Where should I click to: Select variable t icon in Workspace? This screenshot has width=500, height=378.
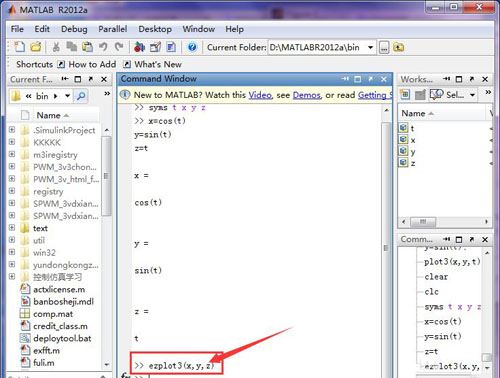[x=403, y=128]
